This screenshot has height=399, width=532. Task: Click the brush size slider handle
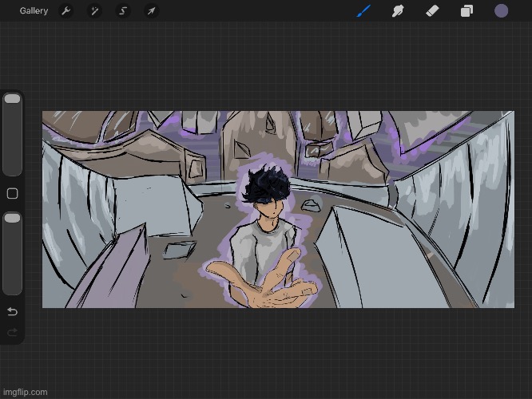click(12, 99)
